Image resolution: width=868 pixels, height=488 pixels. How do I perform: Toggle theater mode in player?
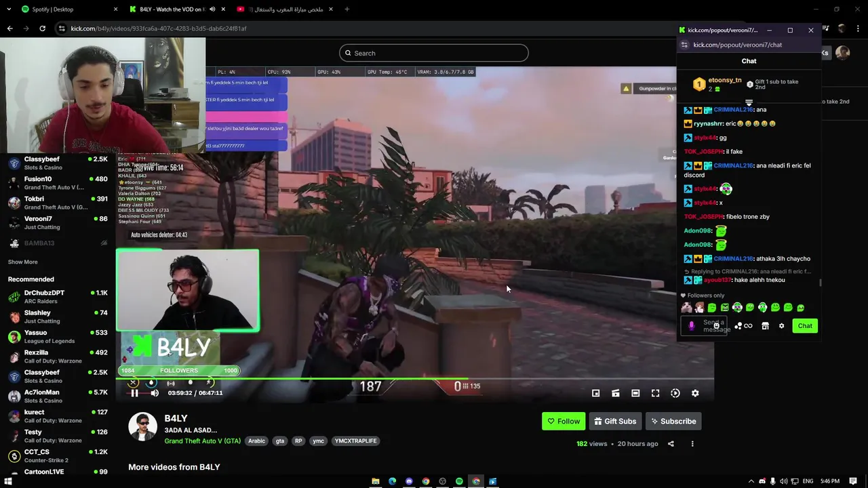tap(635, 393)
